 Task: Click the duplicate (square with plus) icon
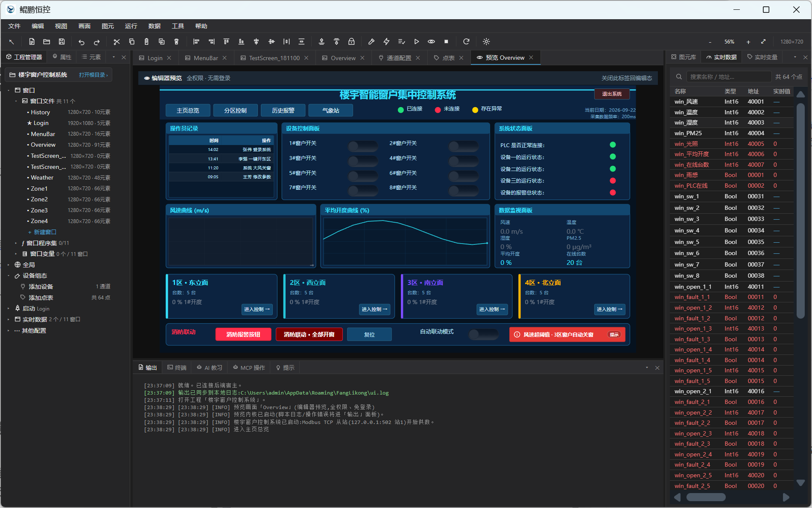[161, 42]
